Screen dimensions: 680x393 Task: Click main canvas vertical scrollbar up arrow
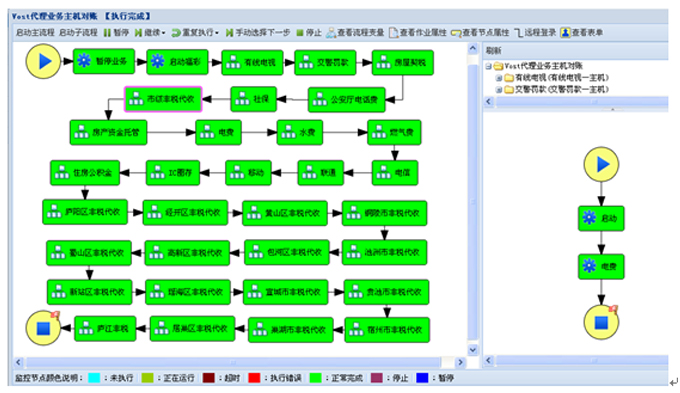tap(473, 49)
